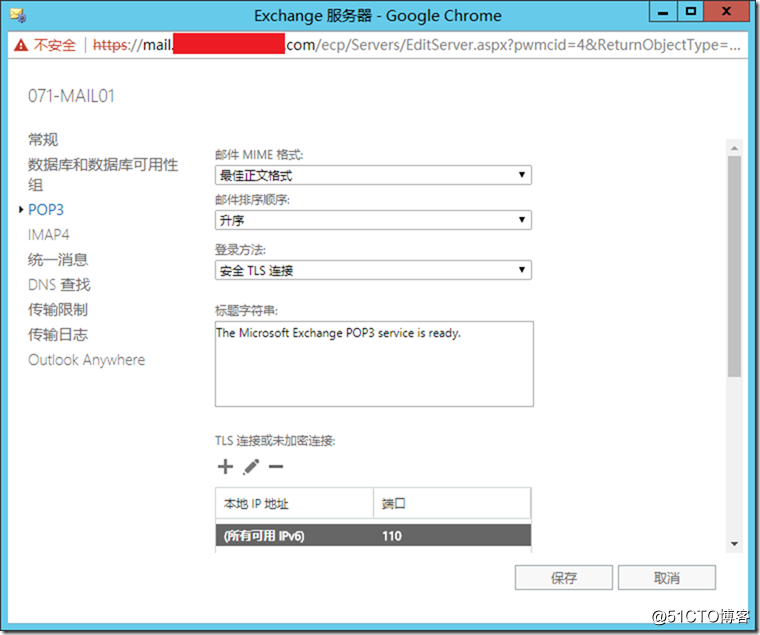Click the add (+) icon under TLS connections
The image size is (760, 635).
[225, 467]
